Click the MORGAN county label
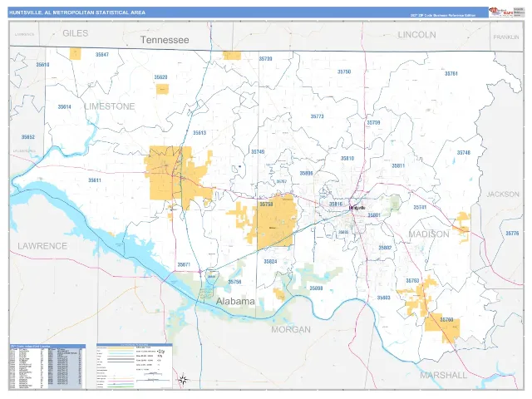The height and width of the screenshot is (399, 532). point(291,329)
